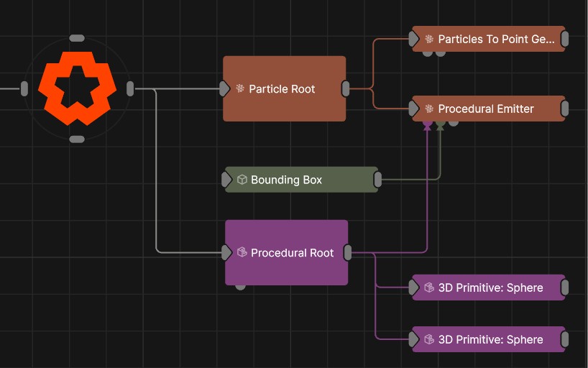The height and width of the screenshot is (368, 588).
Task: Click the output port of Particle Root
Action: (346, 88)
